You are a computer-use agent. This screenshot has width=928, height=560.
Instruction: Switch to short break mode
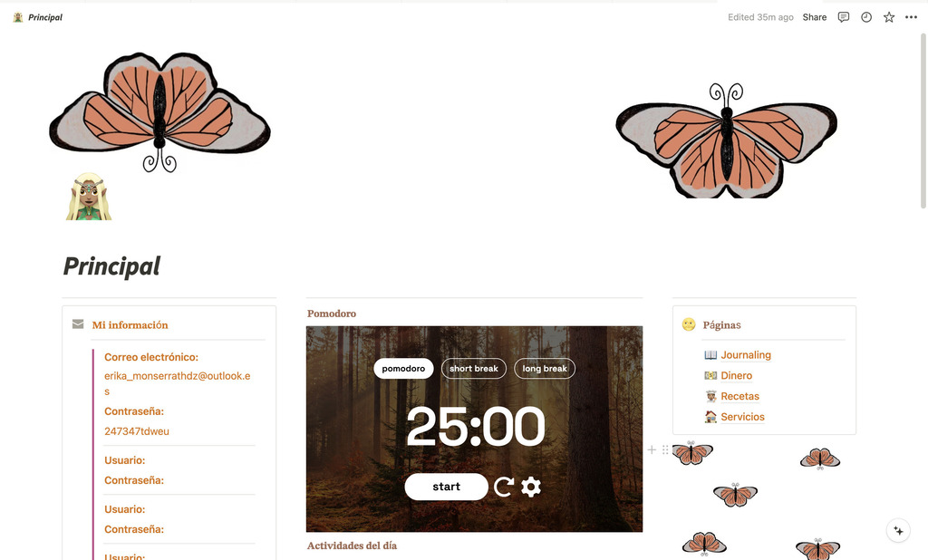point(473,368)
